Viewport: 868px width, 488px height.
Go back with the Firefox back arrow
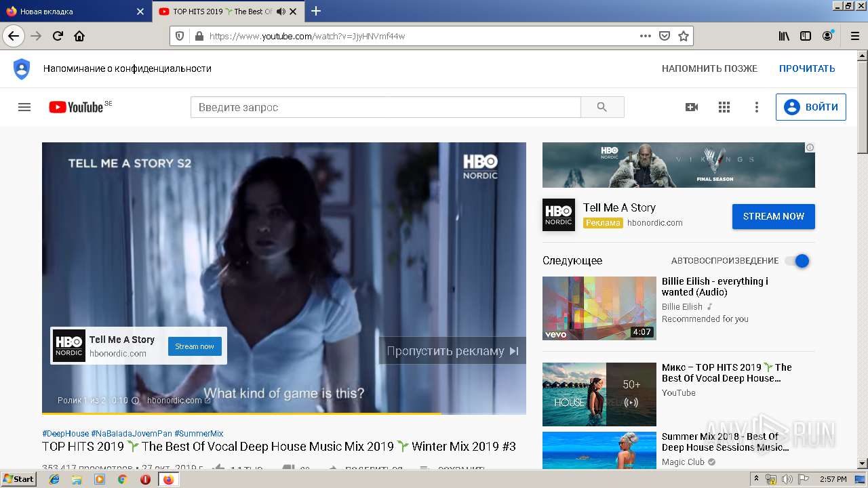14,36
